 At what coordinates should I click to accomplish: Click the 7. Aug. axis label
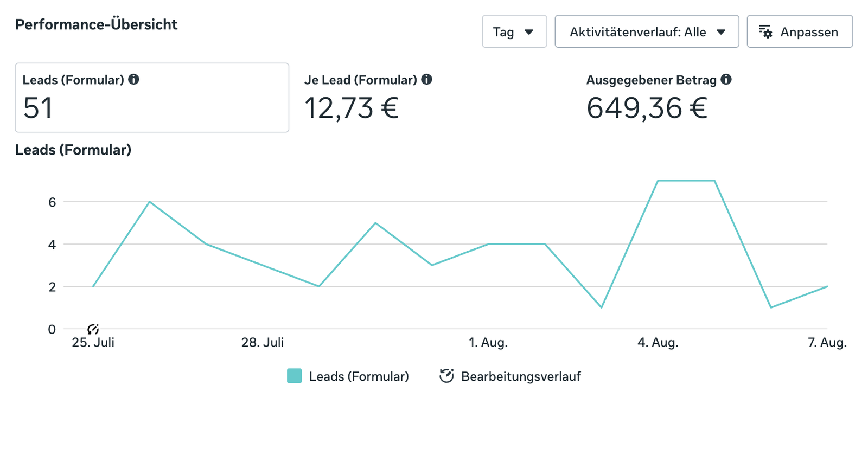[x=827, y=343]
